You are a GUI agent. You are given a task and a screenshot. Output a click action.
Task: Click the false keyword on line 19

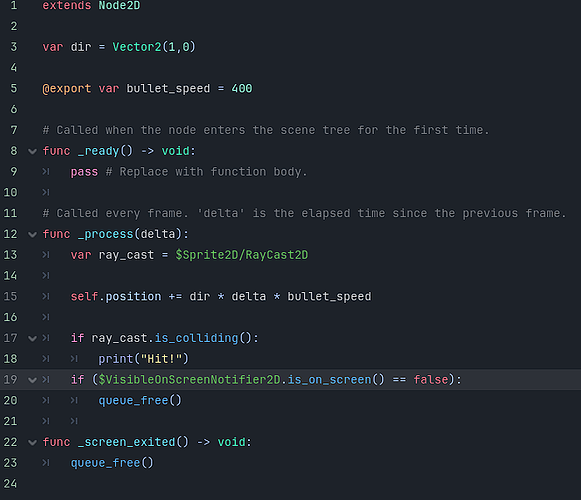431,380
